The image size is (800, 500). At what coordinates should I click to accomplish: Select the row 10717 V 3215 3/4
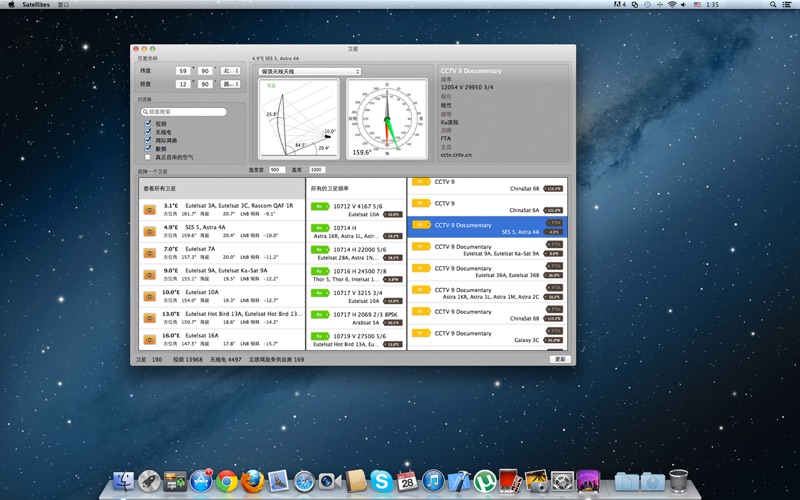[x=356, y=296]
